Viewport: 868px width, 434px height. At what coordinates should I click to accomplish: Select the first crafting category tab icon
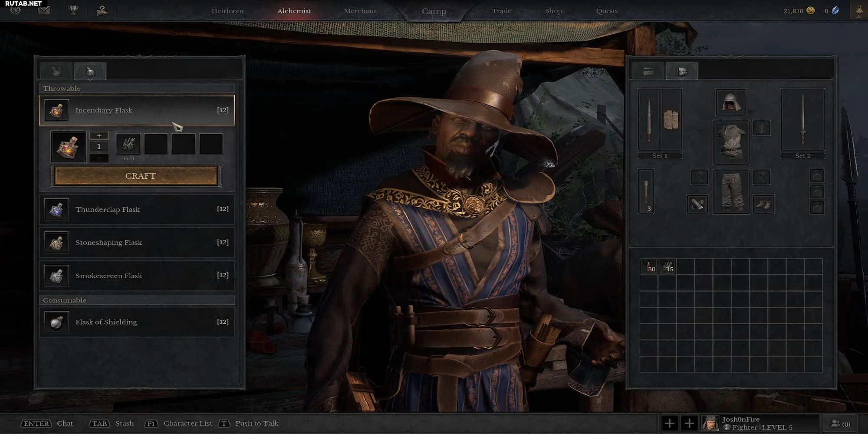(56, 71)
